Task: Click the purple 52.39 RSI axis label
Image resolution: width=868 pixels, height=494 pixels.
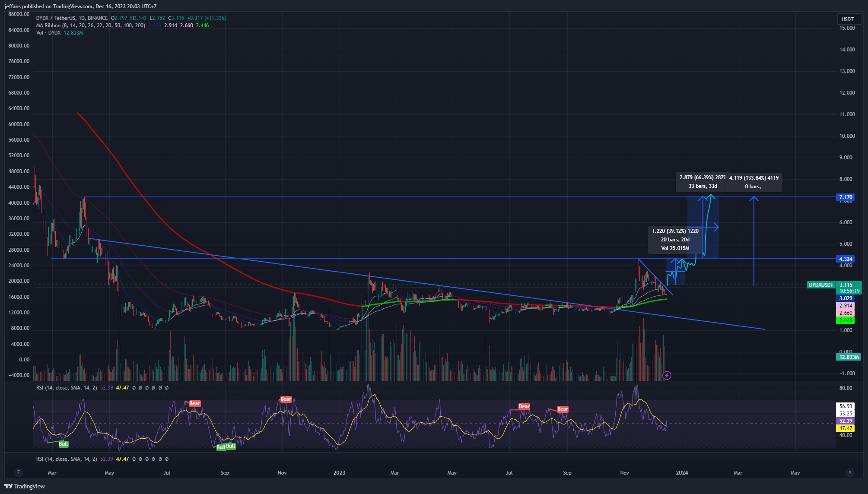Action: point(846,421)
